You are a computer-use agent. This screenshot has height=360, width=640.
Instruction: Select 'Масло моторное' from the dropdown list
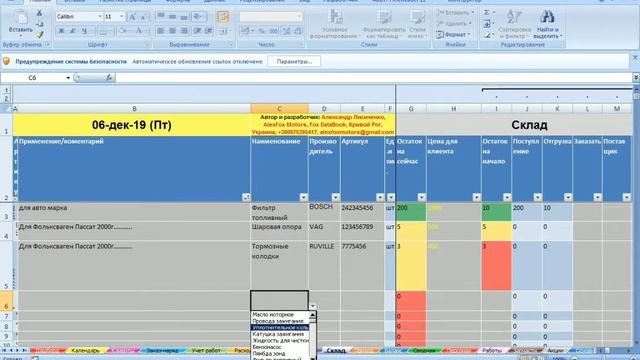pos(280,315)
